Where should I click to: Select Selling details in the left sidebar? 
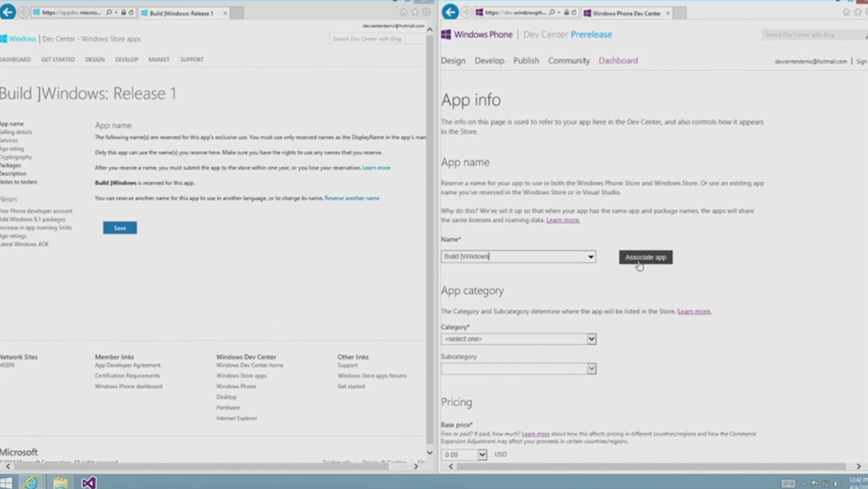coord(16,132)
